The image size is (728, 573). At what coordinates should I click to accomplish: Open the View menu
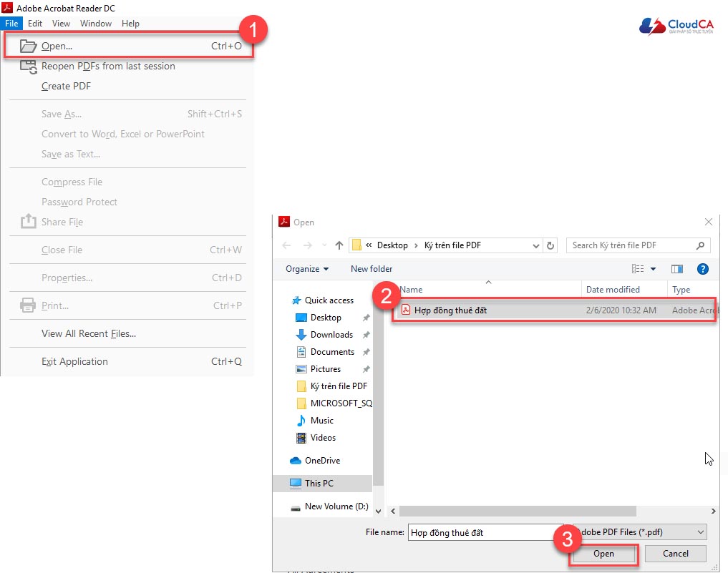pos(61,23)
